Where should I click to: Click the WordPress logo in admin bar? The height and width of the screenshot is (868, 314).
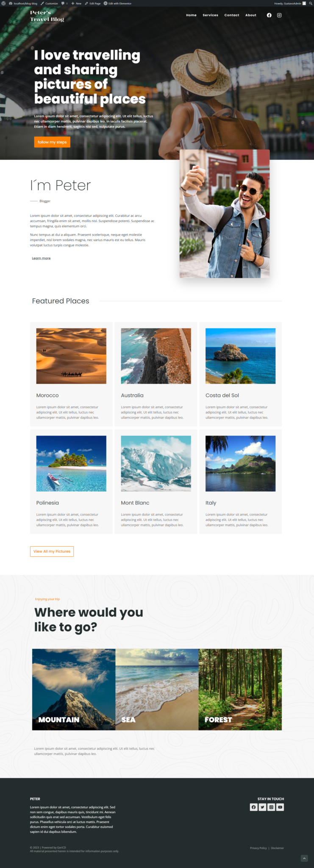pyautogui.click(x=3, y=3)
